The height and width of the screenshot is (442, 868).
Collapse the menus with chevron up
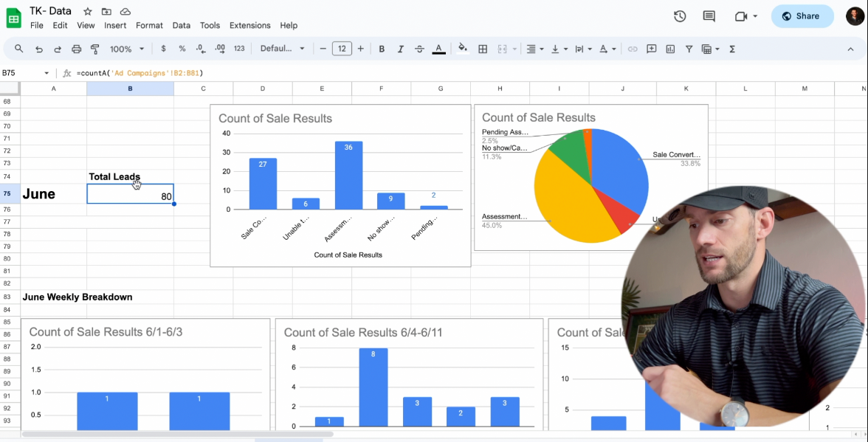click(x=850, y=49)
